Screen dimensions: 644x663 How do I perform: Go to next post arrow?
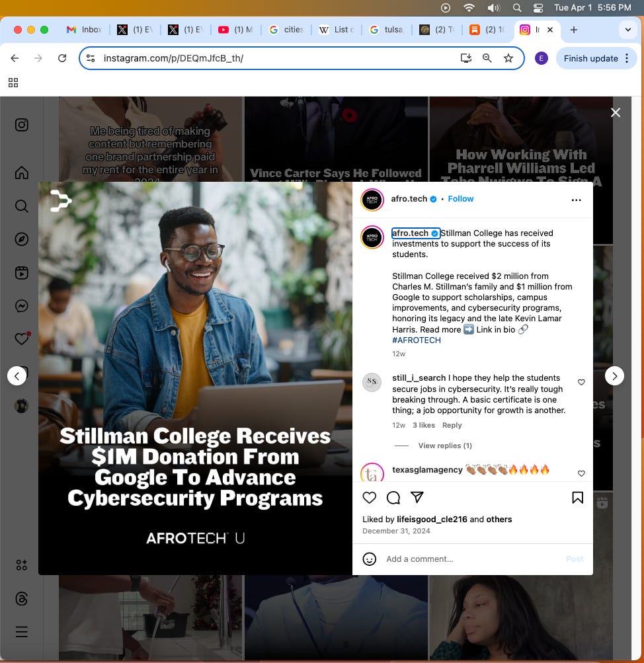pyautogui.click(x=614, y=376)
